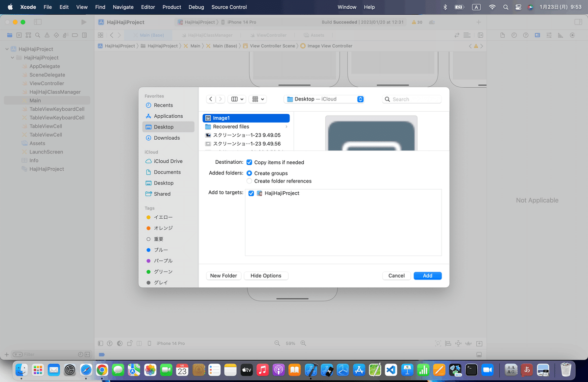Open Control Center in the menu bar
The height and width of the screenshot is (382, 588).
click(x=518, y=7)
